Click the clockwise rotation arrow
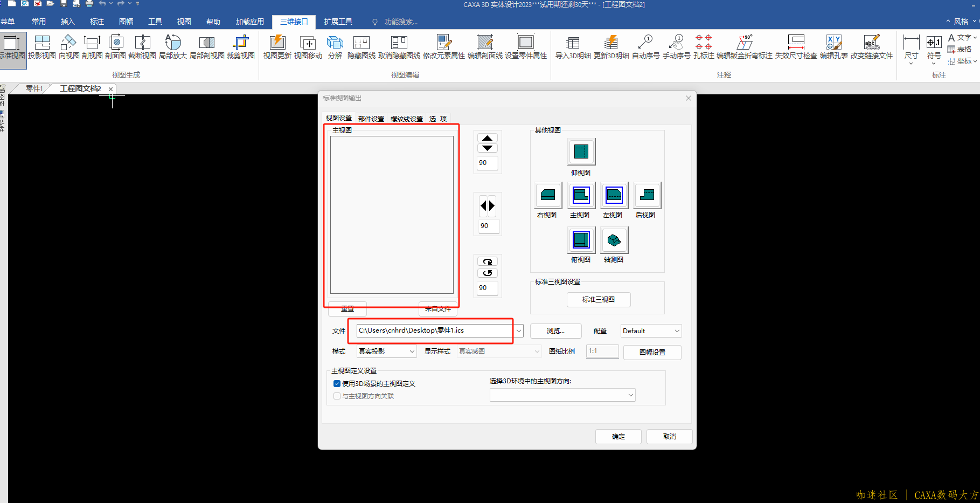 488,261
